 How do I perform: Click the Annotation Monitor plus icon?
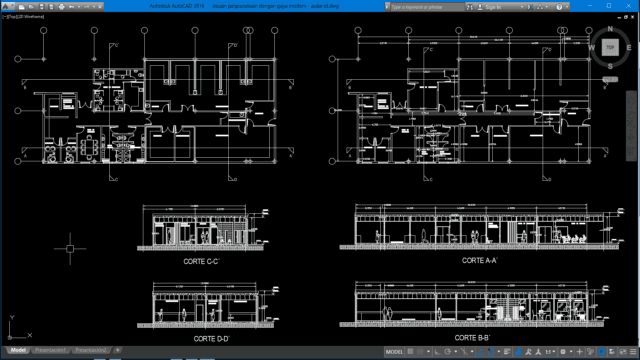pyautogui.click(x=579, y=351)
